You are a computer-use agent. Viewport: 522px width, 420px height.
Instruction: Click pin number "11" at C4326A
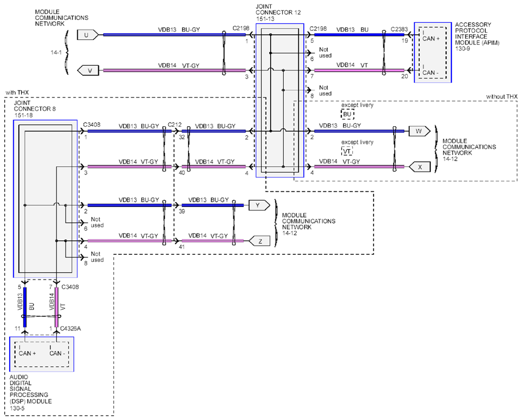pyautogui.click(x=17, y=328)
